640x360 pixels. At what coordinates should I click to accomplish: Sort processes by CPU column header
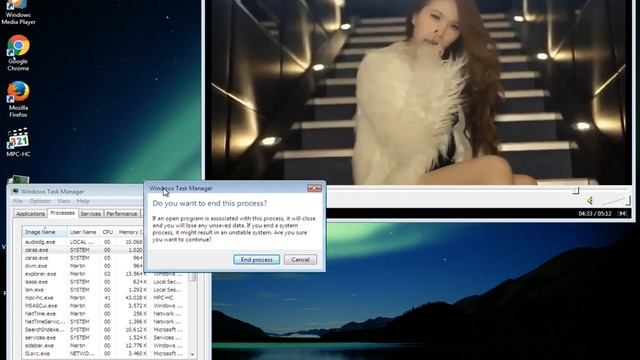pos(107,232)
